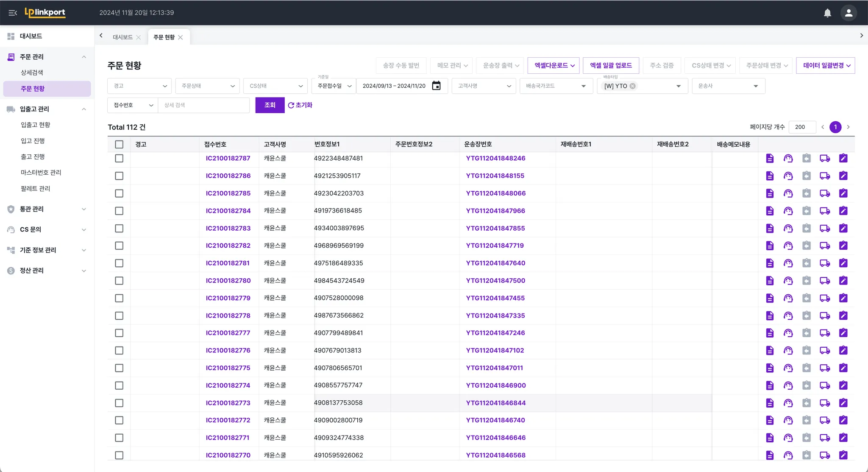Click the 상세 검색 input field

point(203,105)
